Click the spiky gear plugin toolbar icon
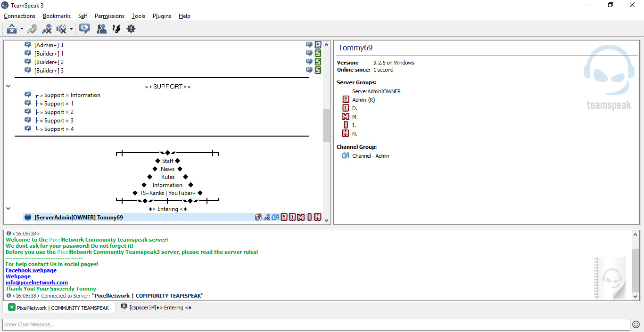Viewport: 644px width, 332px height. tap(131, 29)
